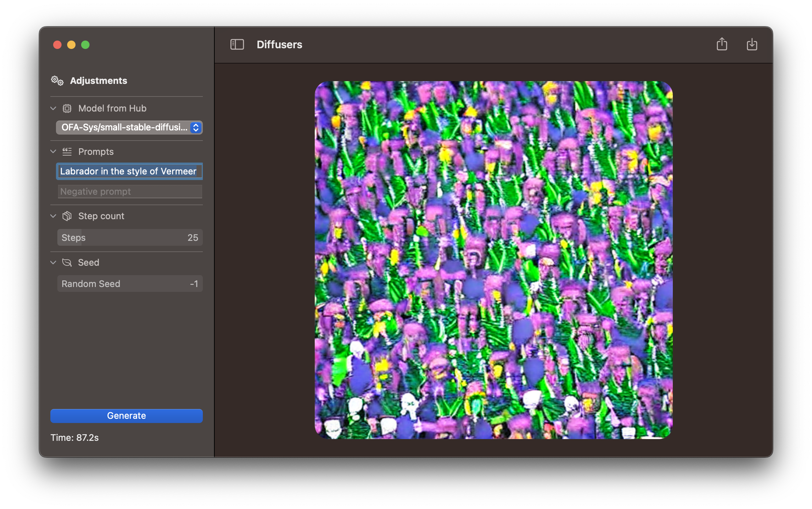Open the OFA-Sys model dropdown
This screenshot has height=509, width=812.
tap(129, 128)
